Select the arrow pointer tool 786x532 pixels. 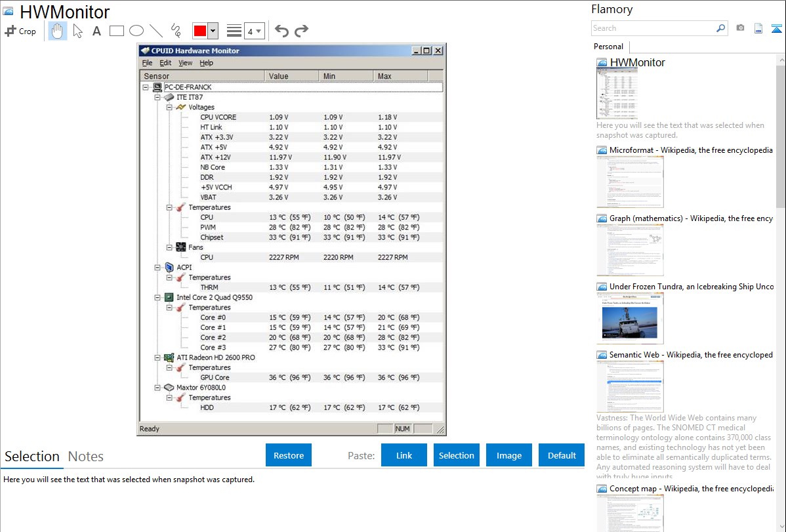(x=77, y=31)
